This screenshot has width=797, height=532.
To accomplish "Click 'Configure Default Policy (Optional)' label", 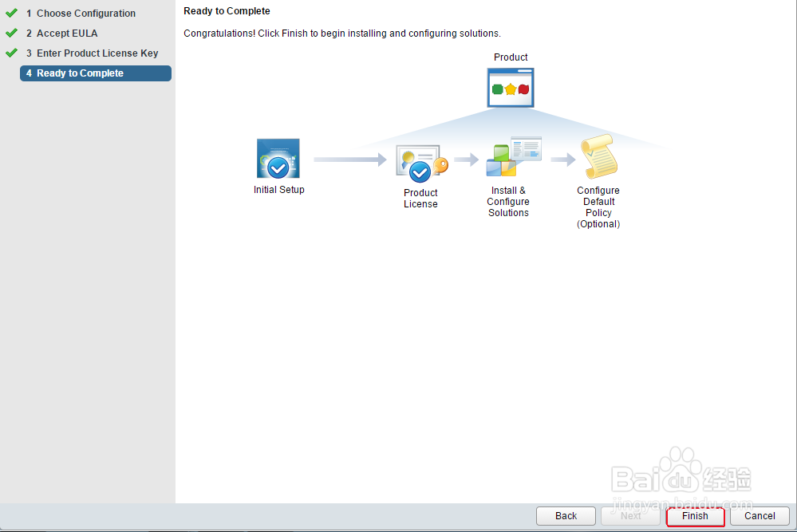I will pos(598,207).
